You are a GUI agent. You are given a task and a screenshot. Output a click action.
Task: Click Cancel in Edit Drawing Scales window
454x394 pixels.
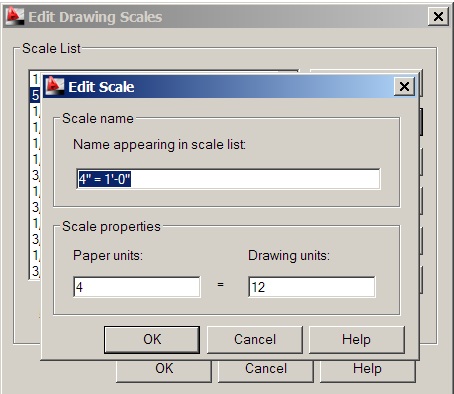pos(266,371)
